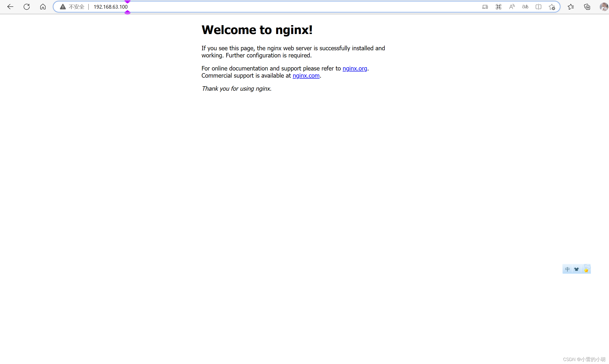The image size is (609, 364).
Task: Start Read aloud for this page
Action: click(x=512, y=7)
